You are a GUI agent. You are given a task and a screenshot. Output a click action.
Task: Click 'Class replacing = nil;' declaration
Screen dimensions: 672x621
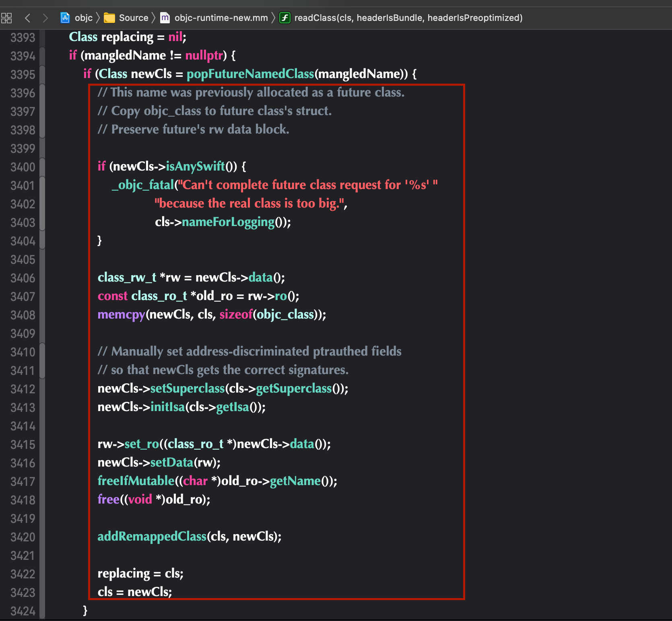(128, 37)
